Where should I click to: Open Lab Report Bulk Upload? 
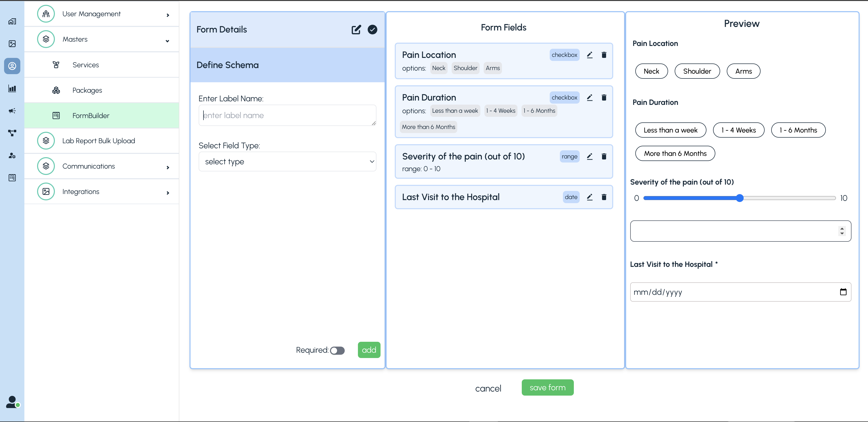click(101, 141)
